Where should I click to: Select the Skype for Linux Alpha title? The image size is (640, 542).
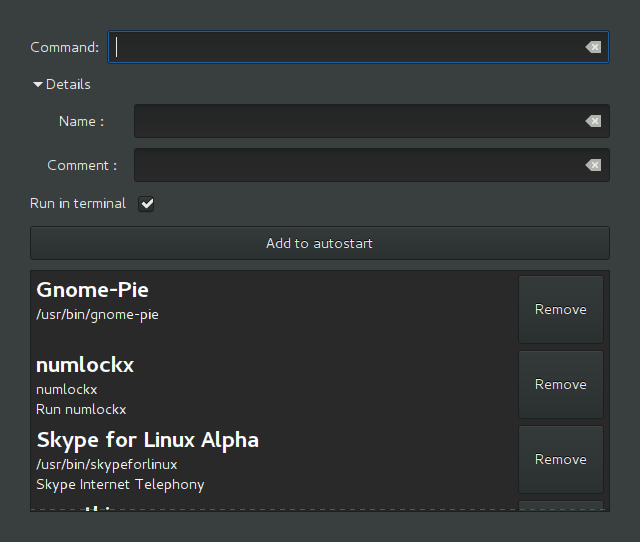(x=148, y=440)
